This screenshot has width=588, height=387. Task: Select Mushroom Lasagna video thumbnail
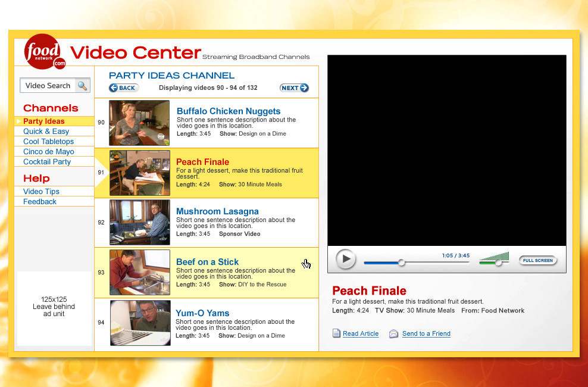pos(139,222)
